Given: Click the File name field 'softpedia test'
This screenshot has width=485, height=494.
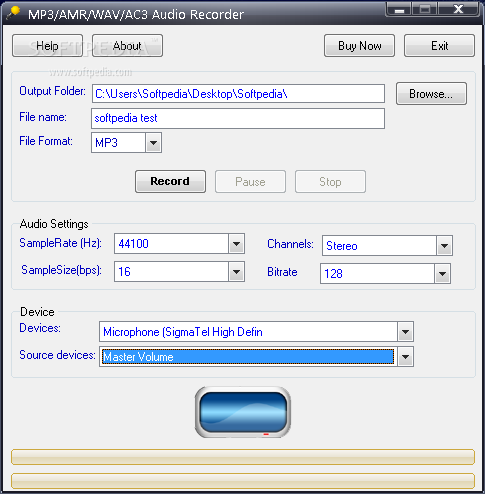Looking at the screenshot, I should (238, 118).
